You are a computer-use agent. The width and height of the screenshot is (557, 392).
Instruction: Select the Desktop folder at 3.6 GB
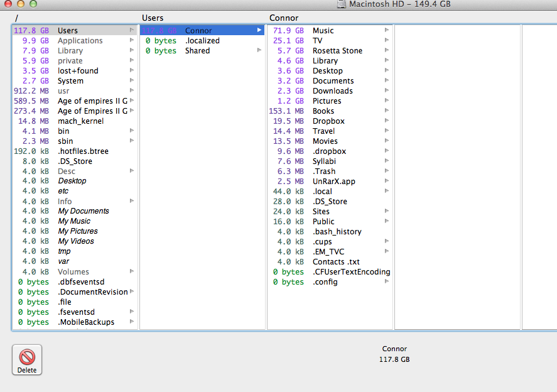(x=330, y=71)
